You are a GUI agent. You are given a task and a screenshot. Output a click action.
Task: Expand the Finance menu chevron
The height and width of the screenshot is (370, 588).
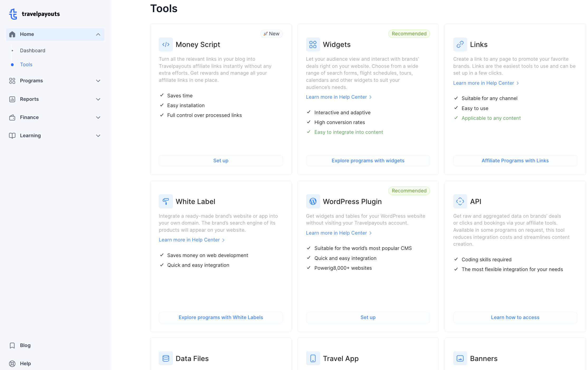pyautogui.click(x=98, y=117)
